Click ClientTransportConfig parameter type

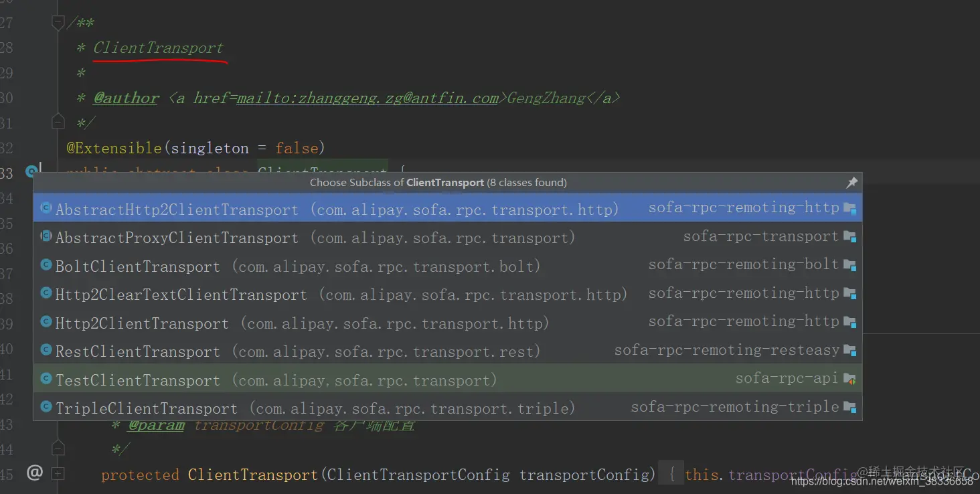pos(418,475)
